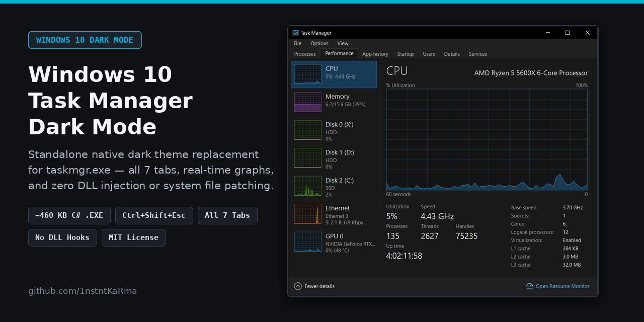Click the Memory '6.2/15.9 GB (39%)' text
Image resolution: width=644 pixels, height=322 pixels.
click(345, 105)
